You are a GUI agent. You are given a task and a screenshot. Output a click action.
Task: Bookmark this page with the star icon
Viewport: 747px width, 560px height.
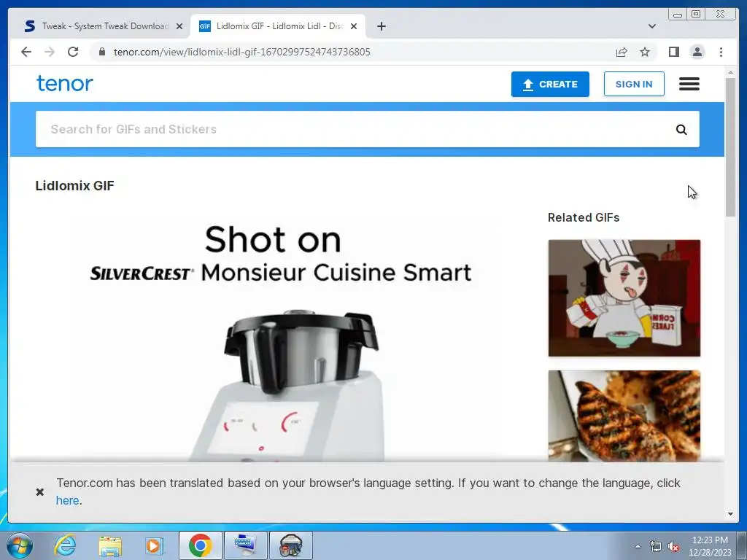645,52
